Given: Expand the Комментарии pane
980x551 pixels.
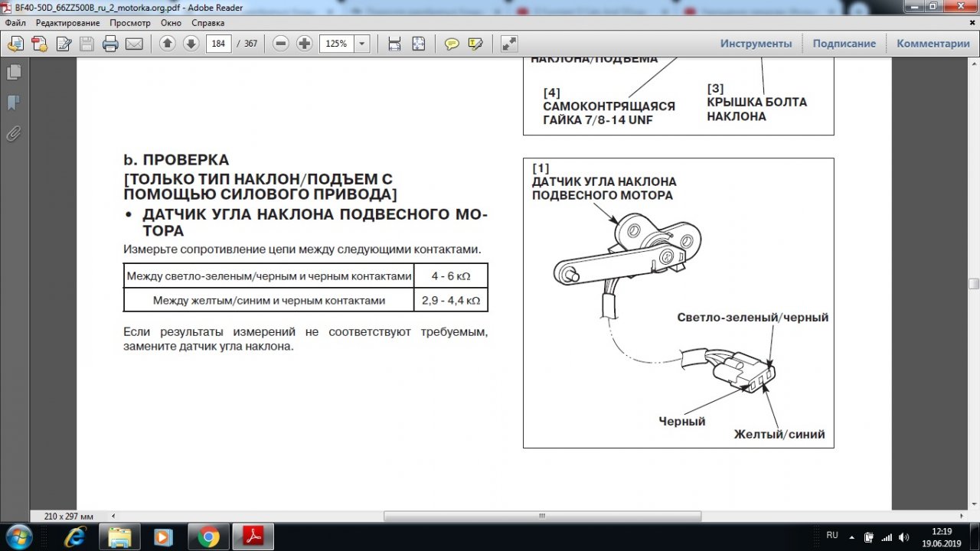Looking at the screenshot, I should click(933, 44).
